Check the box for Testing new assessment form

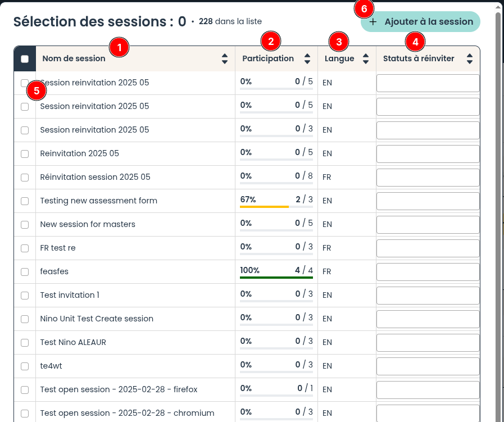[25, 201]
